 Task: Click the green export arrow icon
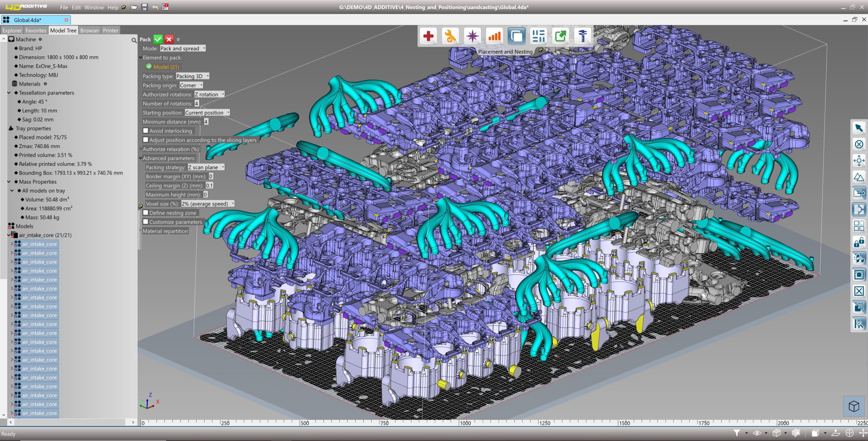(x=560, y=36)
